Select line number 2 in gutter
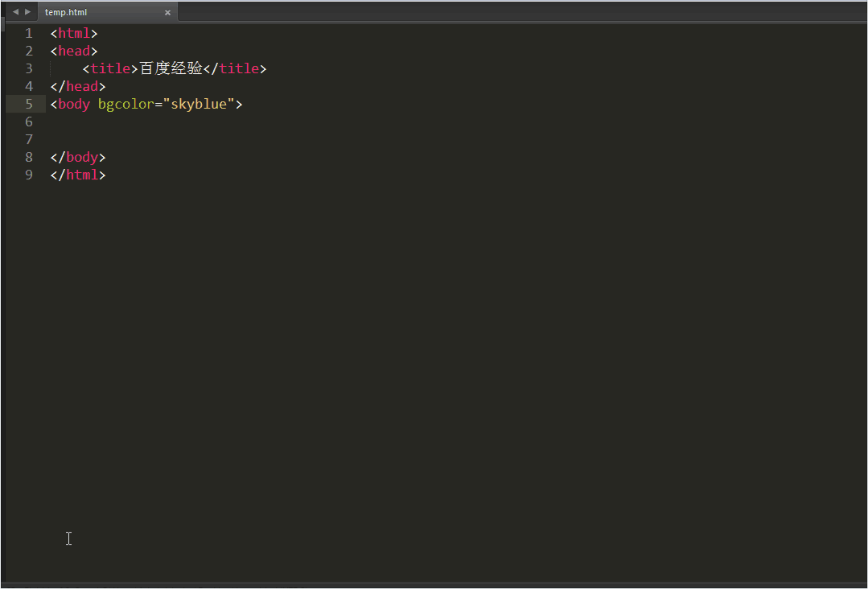Viewport: 868px width, 589px height. [x=29, y=51]
